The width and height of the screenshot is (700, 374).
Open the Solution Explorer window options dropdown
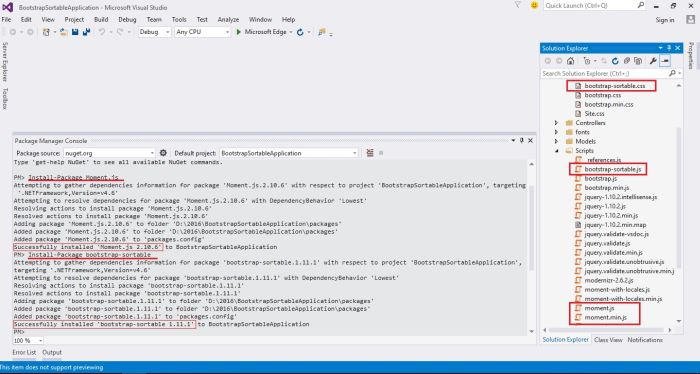point(660,48)
